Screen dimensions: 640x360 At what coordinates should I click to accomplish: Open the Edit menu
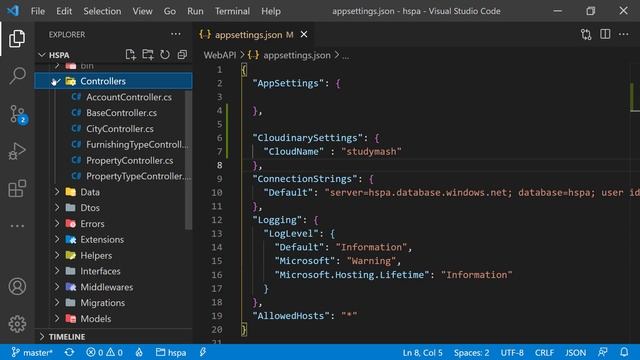[x=64, y=11]
